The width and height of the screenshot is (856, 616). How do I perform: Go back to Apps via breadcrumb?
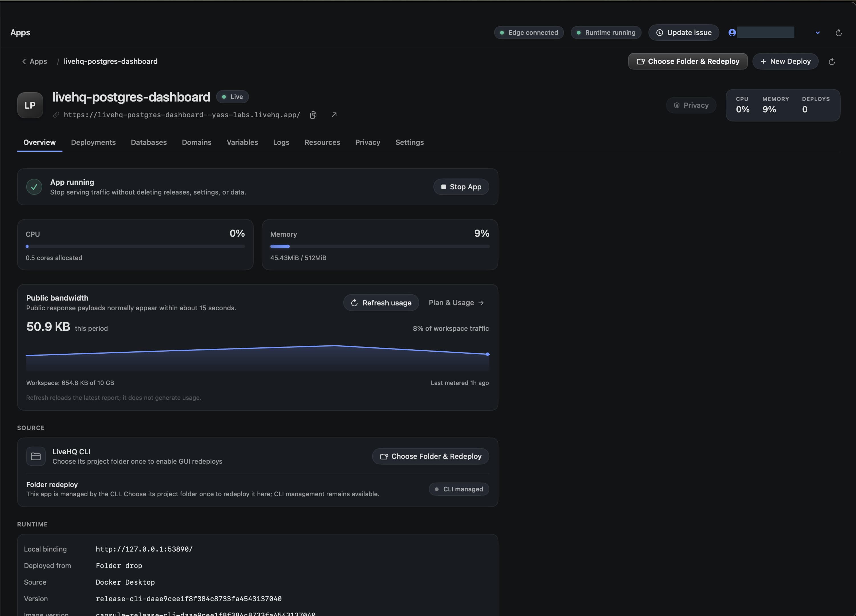coord(34,61)
